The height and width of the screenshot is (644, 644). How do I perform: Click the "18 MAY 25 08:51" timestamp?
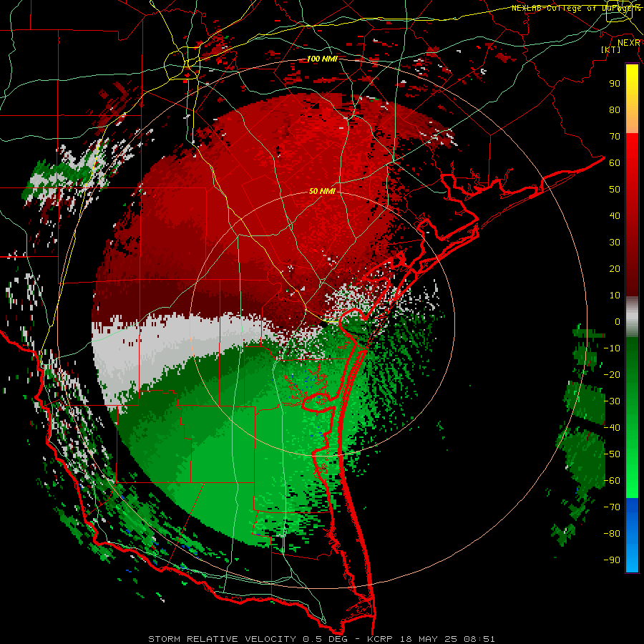click(x=447, y=639)
